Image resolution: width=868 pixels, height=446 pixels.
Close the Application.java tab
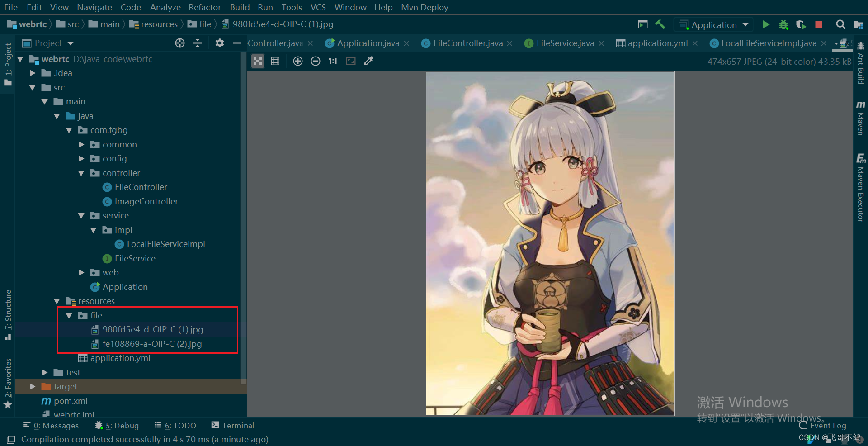pyautogui.click(x=406, y=43)
